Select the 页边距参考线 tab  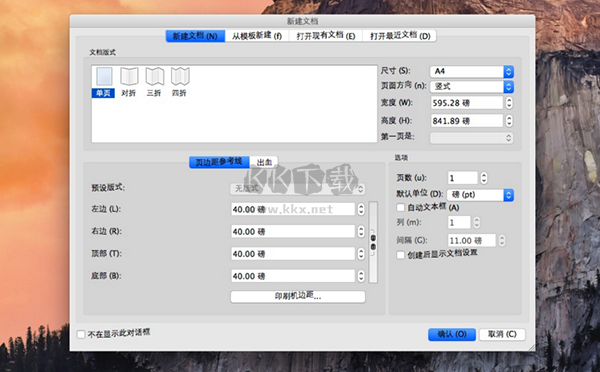[x=219, y=162]
